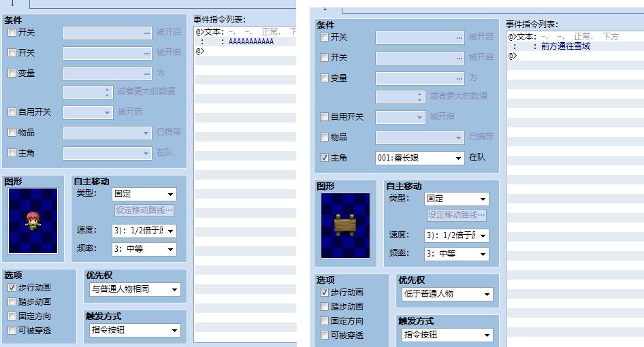Enable 变量 condition in the signpost event
The height and width of the screenshot is (347, 644).
pyautogui.click(x=325, y=78)
